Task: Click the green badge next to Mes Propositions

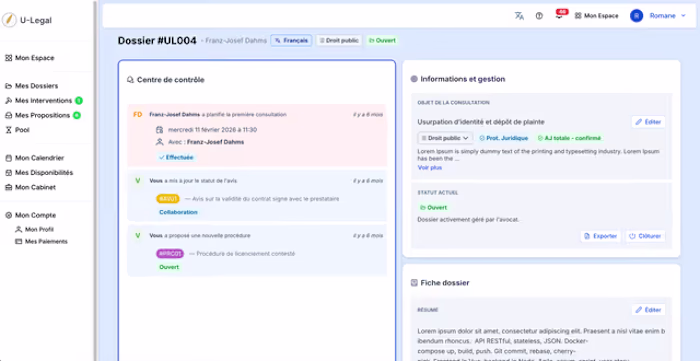Action: click(x=77, y=115)
